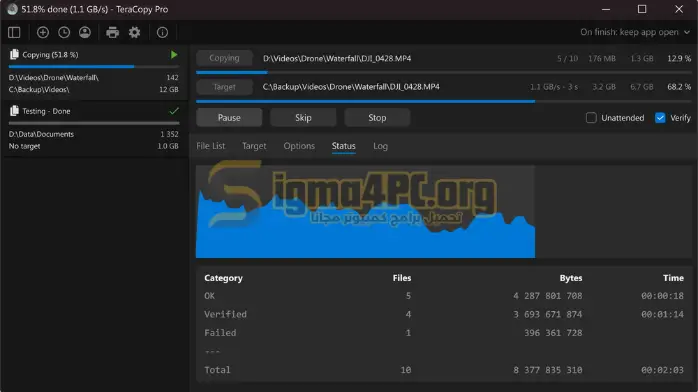This screenshot has width=698, height=392.
Task: Click the 00:02:03 total time value
Action: pos(662,370)
